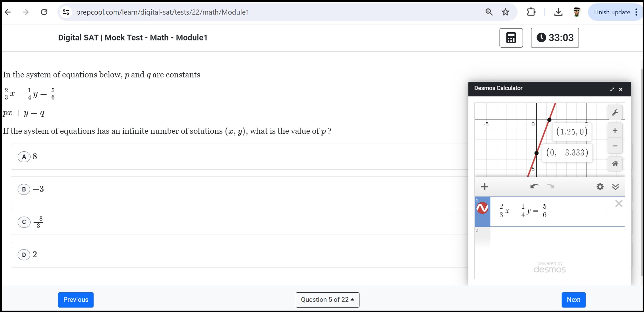Select answer choice B, −3
The image size is (644, 313).
pyautogui.click(x=239, y=189)
